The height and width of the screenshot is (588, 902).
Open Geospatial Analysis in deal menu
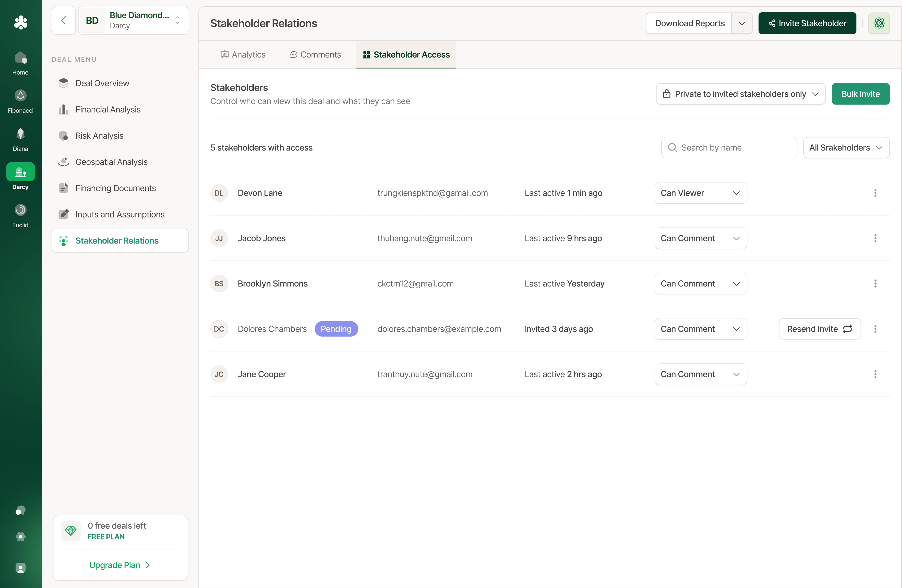pyautogui.click(x=111, y=162)
